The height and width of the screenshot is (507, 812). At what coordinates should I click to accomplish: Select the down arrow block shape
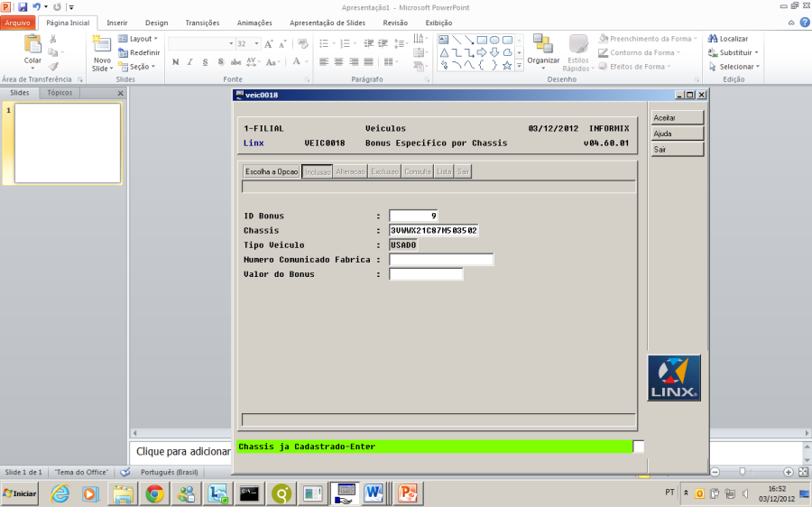494,53
